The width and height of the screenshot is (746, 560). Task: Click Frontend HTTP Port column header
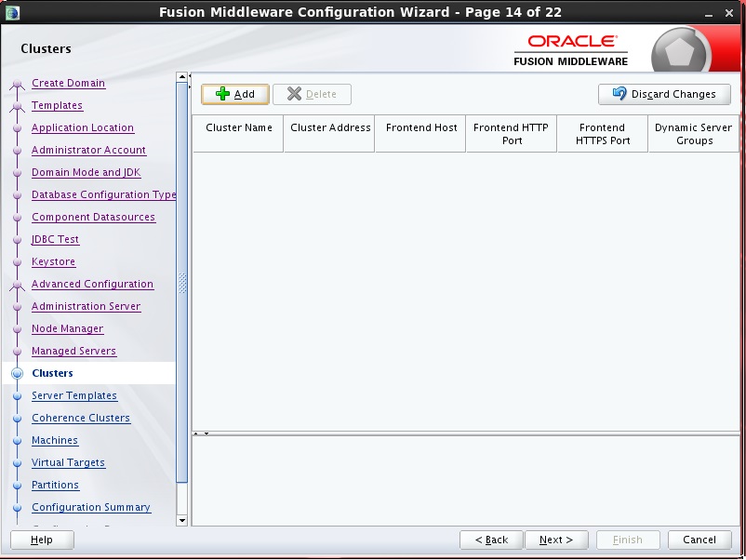pyautogui.click(x=512, y=134)
